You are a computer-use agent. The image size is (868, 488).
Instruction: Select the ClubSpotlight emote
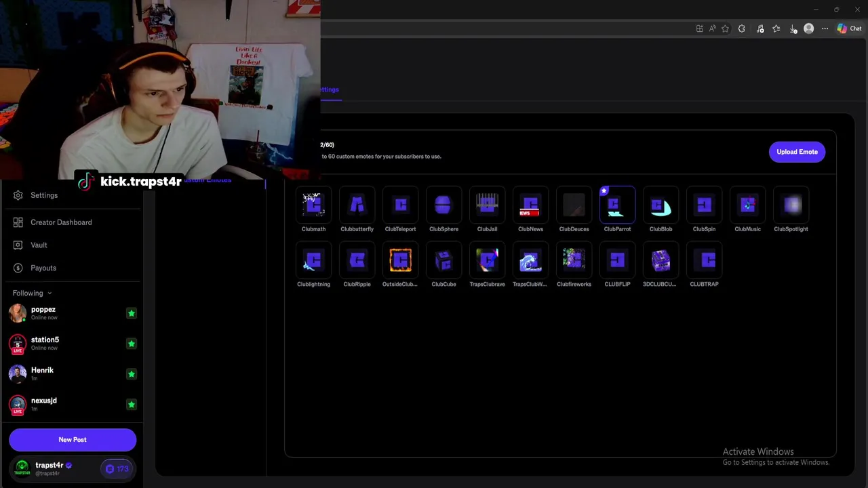[791, 205]
